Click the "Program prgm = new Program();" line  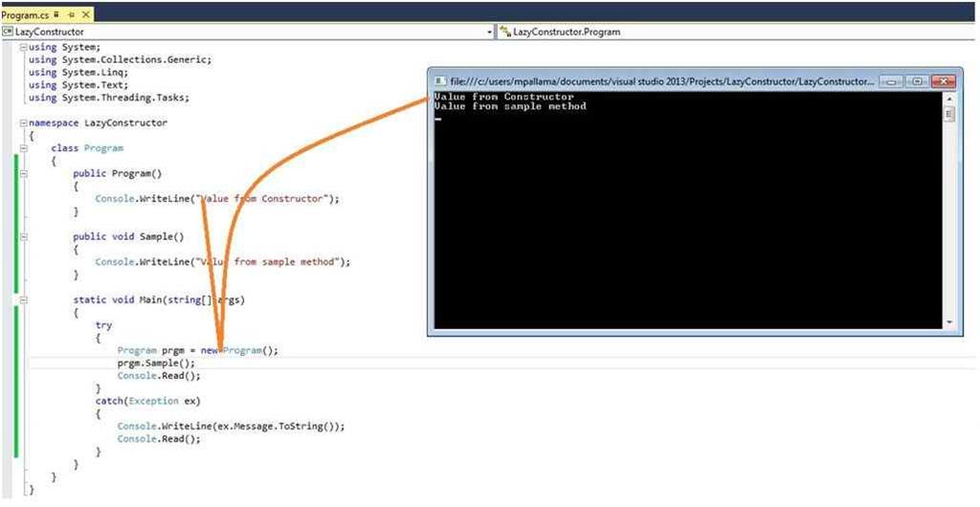(197, 350)
